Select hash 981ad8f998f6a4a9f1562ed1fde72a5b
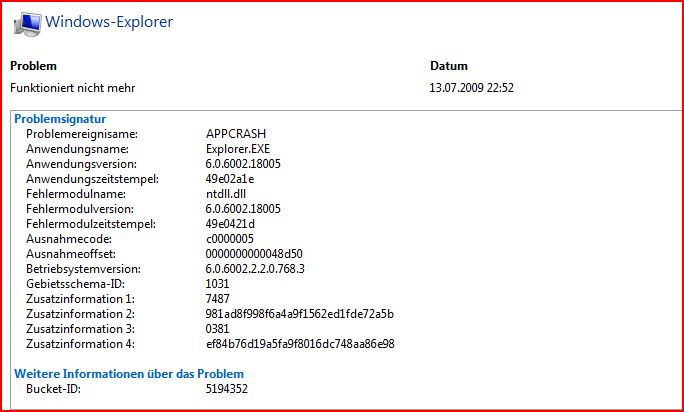This screenshot has height=412, width=684. coord(300,314)
